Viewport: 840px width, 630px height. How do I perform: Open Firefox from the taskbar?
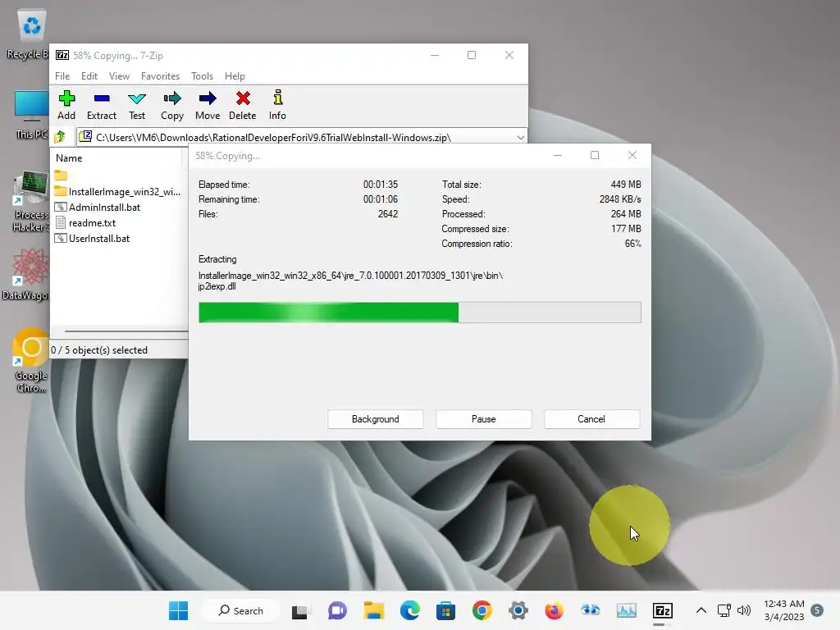coord(554,610)
